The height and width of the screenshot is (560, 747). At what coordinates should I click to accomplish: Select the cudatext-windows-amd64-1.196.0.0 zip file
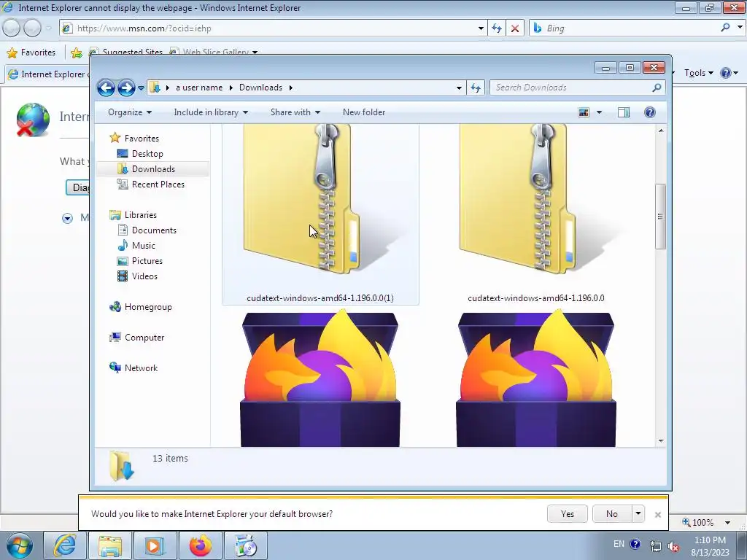[536, 214]
